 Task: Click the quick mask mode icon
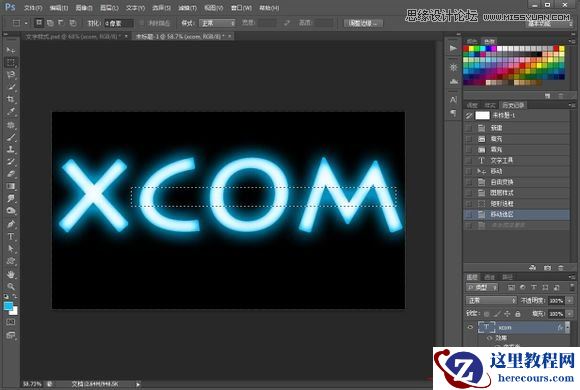(10, 322)
